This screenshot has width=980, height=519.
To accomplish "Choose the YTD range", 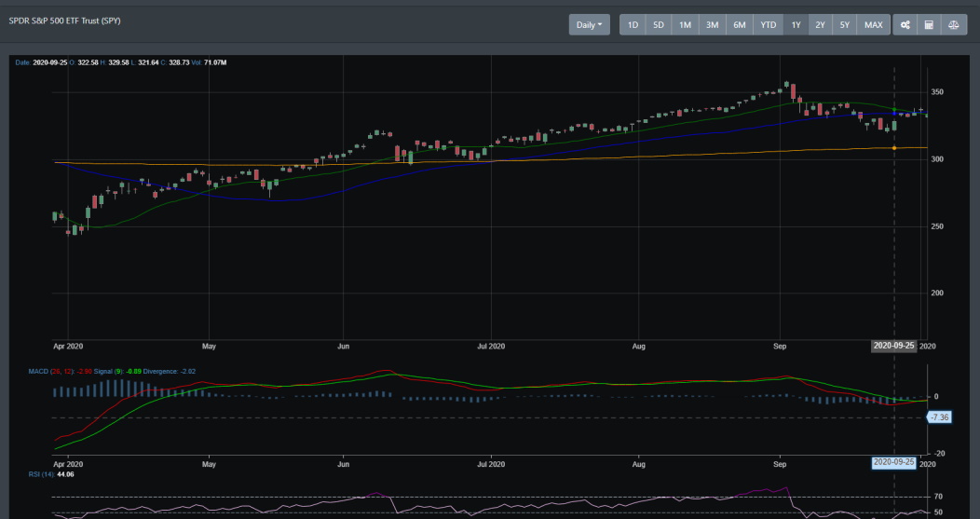I will (769, 25).
